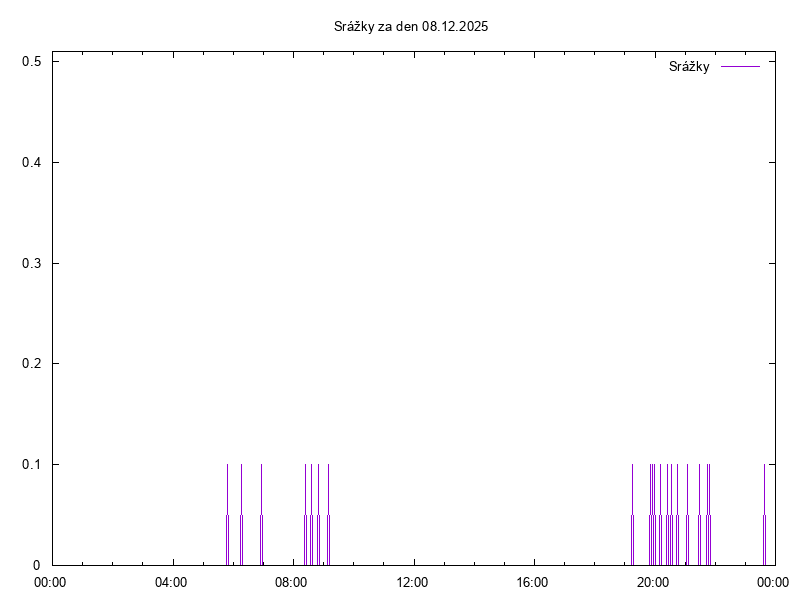
Task: Click the 0.3 y-axis label
Action: click(30, 264)
